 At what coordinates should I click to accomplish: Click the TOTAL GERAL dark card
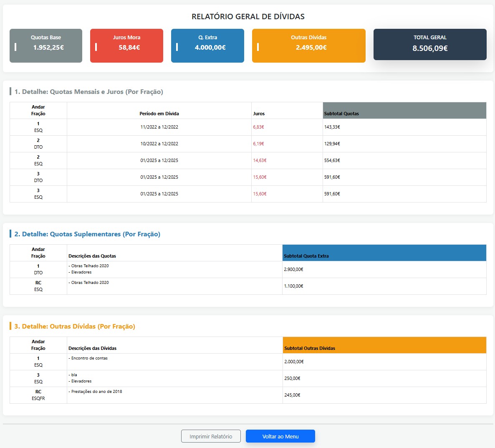click(x=430, y=45)
